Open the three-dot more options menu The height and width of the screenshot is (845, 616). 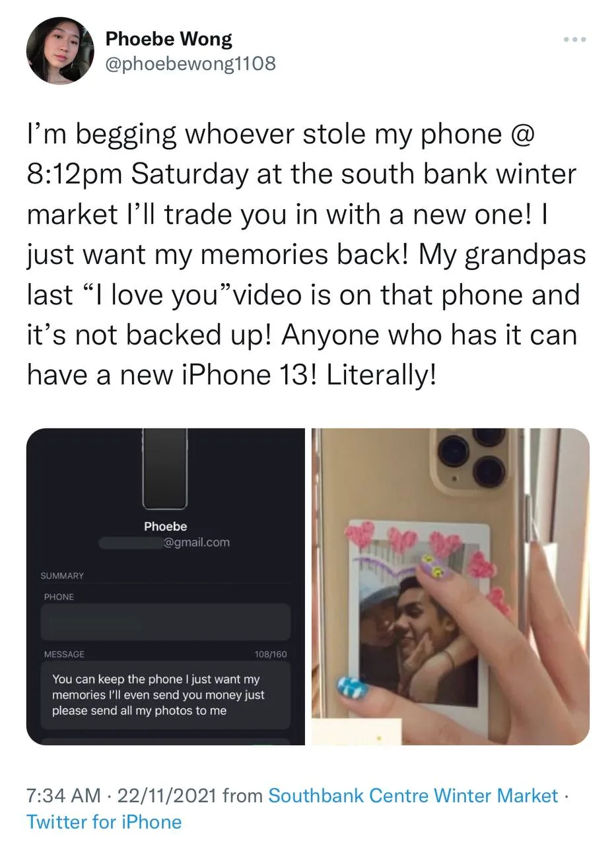[574, 40]
